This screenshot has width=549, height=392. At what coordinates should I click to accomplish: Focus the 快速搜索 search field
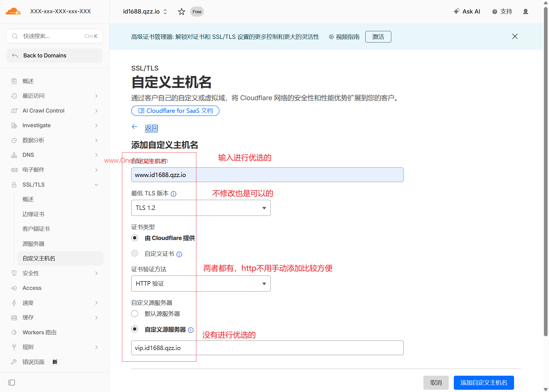point(55,36)
